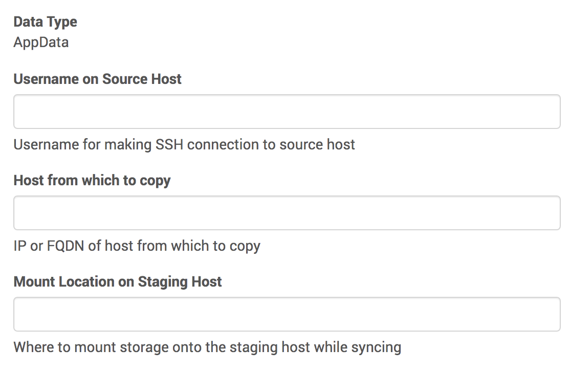Click the "IP or FQDN of host" hint
The height and width of the screenshot is (392, 569).
(x=137, y=246)
